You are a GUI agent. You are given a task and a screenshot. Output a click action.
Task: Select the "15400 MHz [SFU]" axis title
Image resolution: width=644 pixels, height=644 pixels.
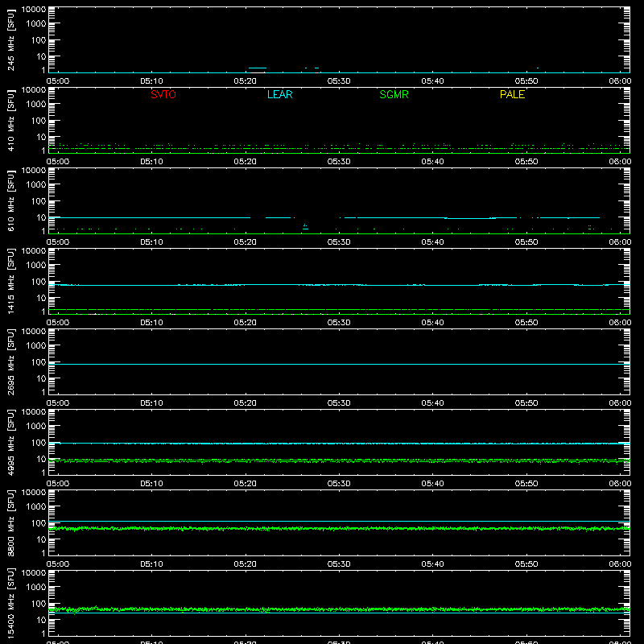pyautogui.click(x=10, y=603)
